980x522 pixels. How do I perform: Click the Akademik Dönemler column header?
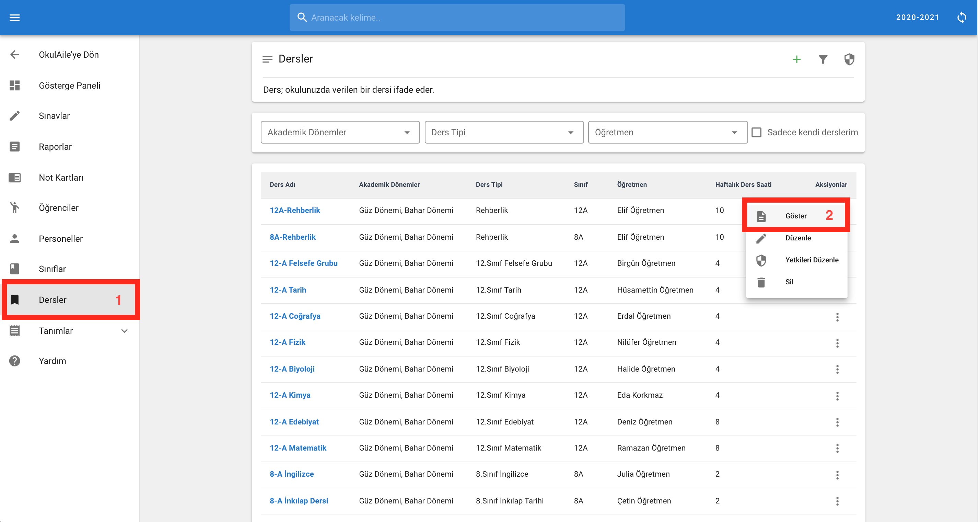point(389,185)
